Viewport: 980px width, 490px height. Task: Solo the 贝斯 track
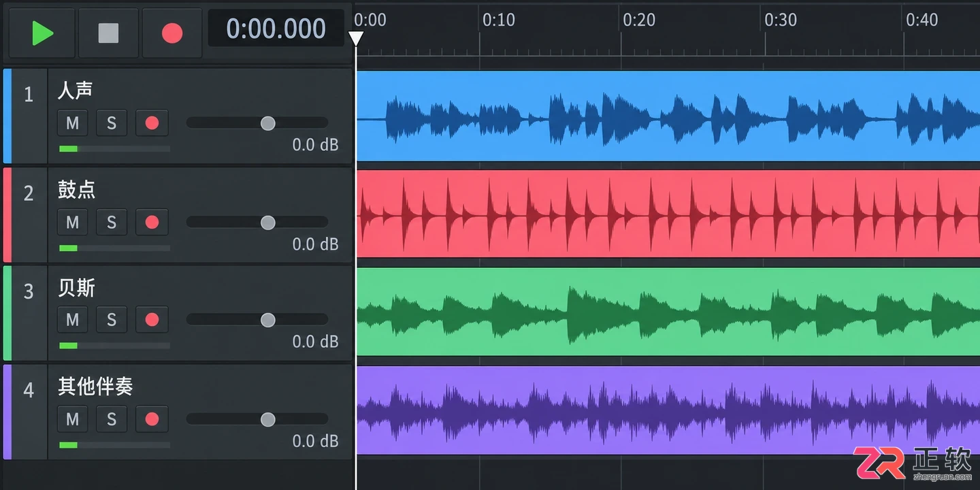click(x=112, y=319)
